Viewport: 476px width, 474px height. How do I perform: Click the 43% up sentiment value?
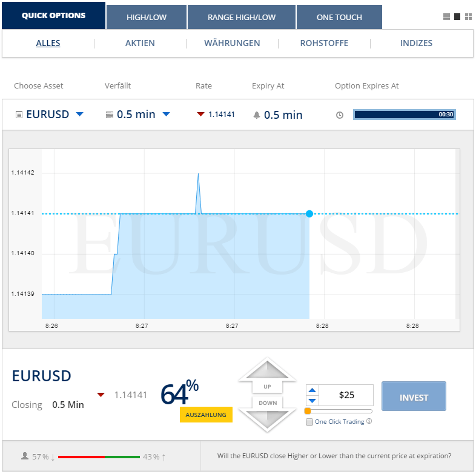click(x=151, y=456)
